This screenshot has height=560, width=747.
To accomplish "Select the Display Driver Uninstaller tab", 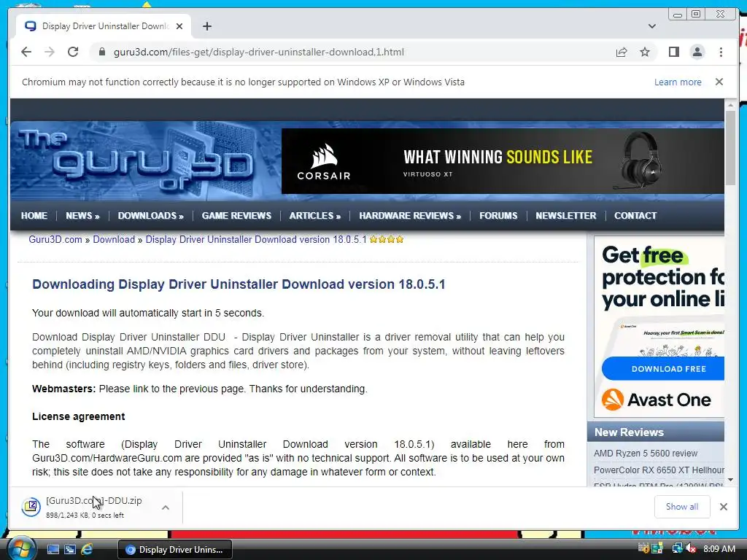I will 104,26.
